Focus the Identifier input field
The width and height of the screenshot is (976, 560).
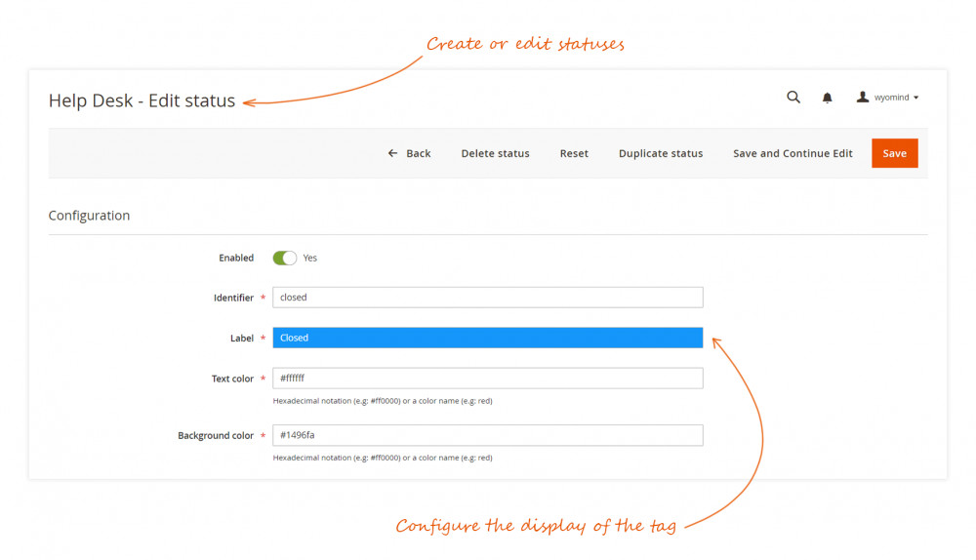tap(487, 298)
